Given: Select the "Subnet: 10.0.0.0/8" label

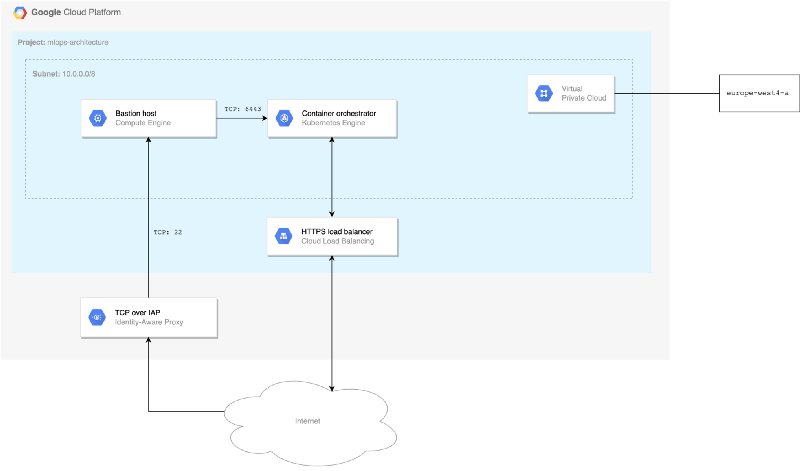Looking at the screenshot, I should 67,74.
